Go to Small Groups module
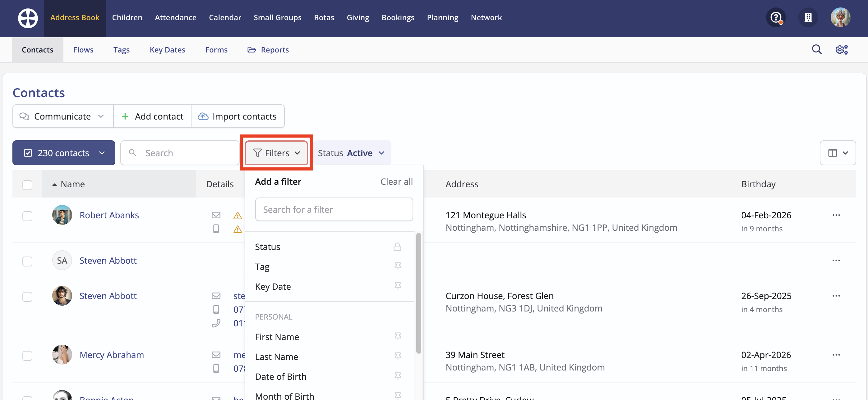This screenshot has height=400, width=868. tap(278, 17)
